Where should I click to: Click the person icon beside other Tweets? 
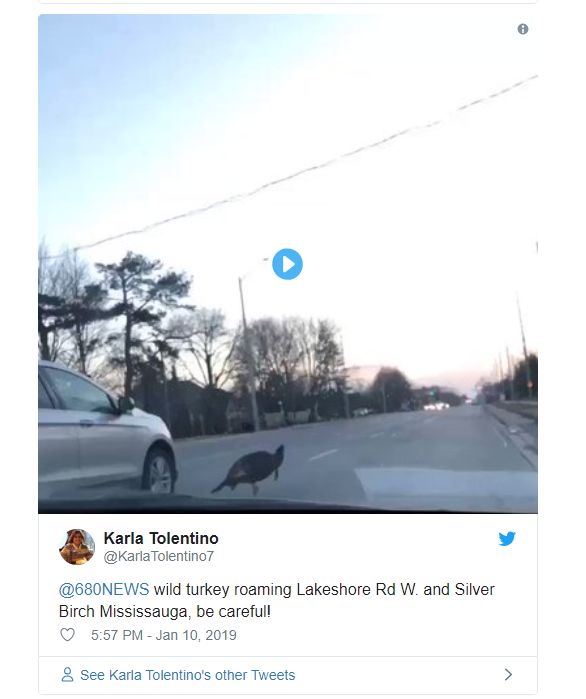(67, 674)
